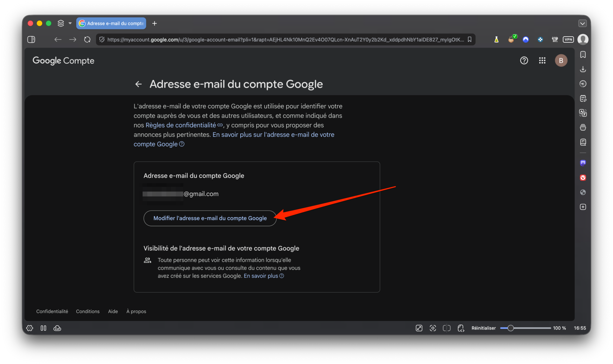The height and width of the screenshot is (364, 613).
Task: Bookmark this page from address bar
Action: 470,40
